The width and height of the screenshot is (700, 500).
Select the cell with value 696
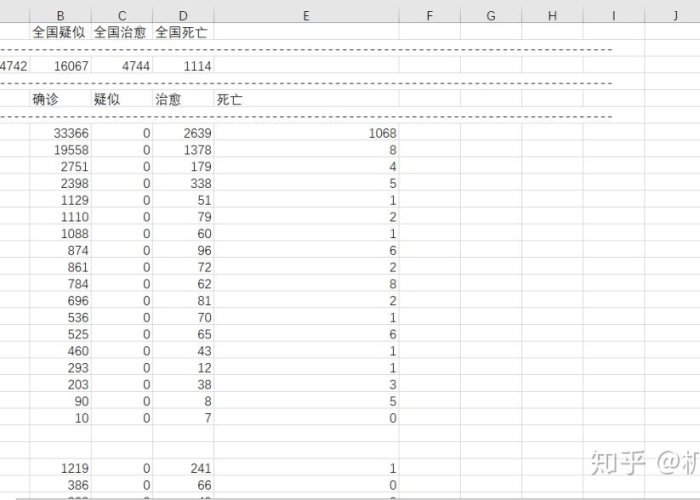click(x=60, y=300)
